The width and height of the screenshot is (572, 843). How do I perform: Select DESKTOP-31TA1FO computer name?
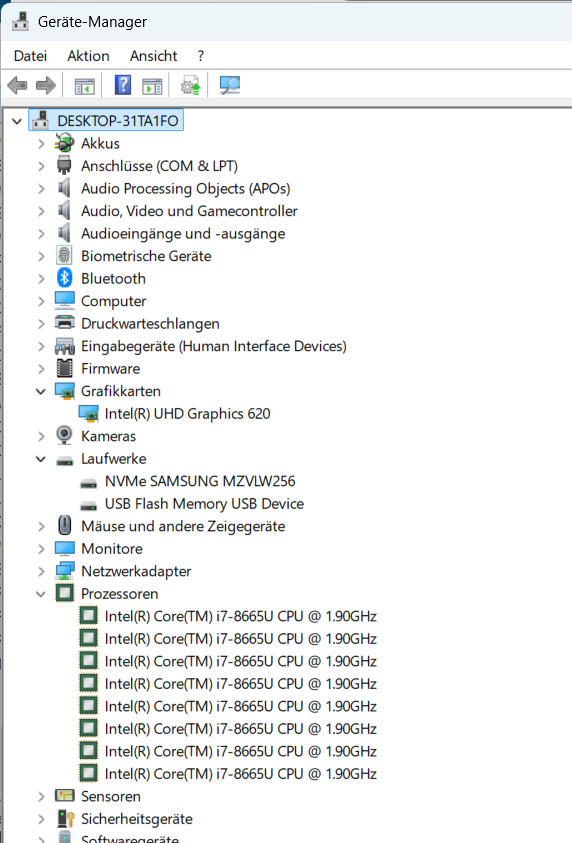pyautogui.click(x=118, y=121)
